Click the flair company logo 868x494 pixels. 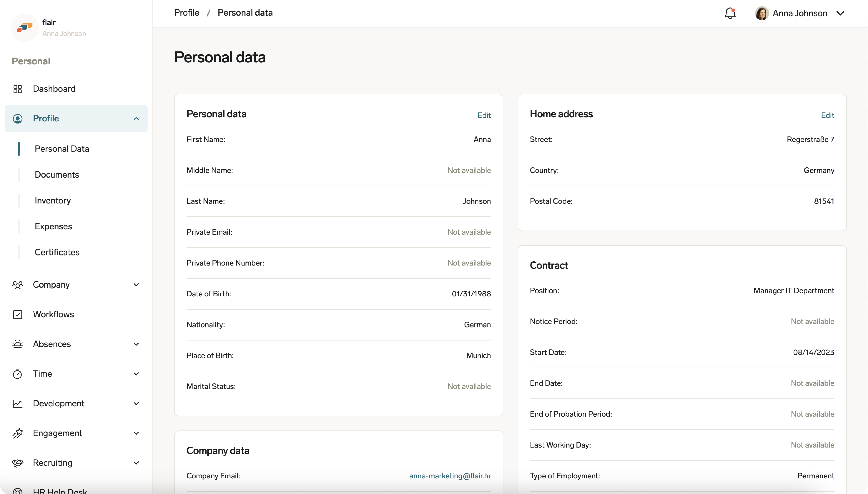pyautogui.click(x=24, y=27)
